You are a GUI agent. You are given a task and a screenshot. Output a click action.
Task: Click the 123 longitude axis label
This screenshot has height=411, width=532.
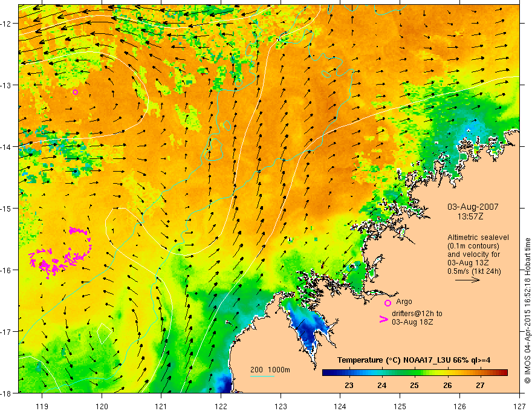(281, 406)
